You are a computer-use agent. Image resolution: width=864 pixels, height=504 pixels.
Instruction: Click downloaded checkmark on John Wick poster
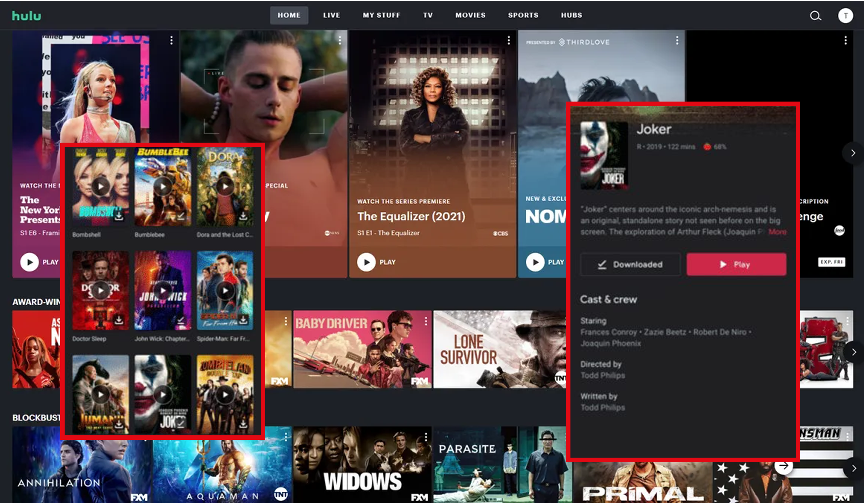181,320
